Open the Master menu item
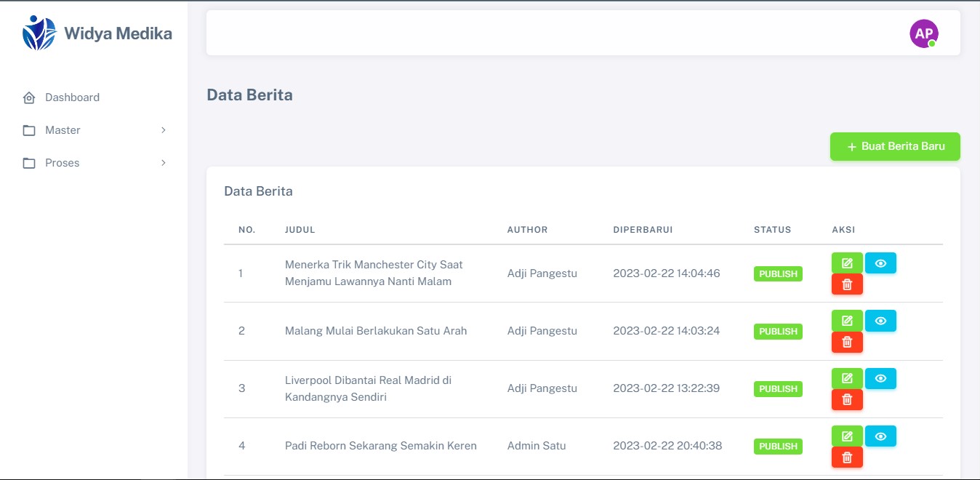 [x=63, y=130]
